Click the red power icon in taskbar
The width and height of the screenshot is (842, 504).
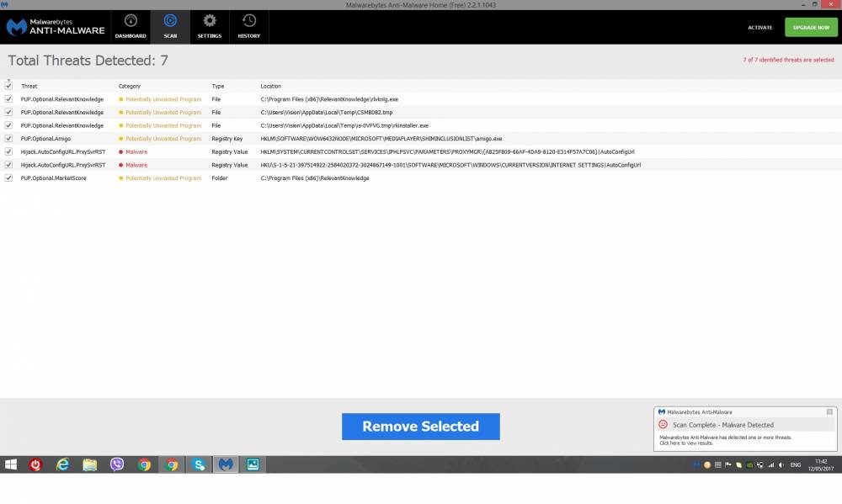[35, 464]
